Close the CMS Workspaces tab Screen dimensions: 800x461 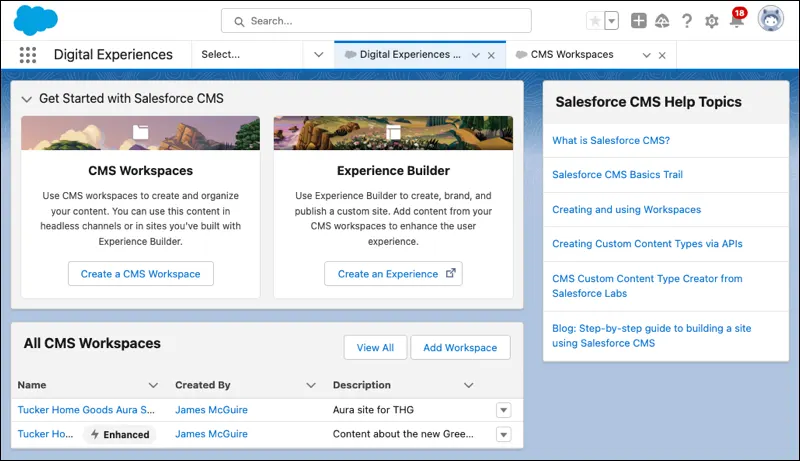coord(662,55)
